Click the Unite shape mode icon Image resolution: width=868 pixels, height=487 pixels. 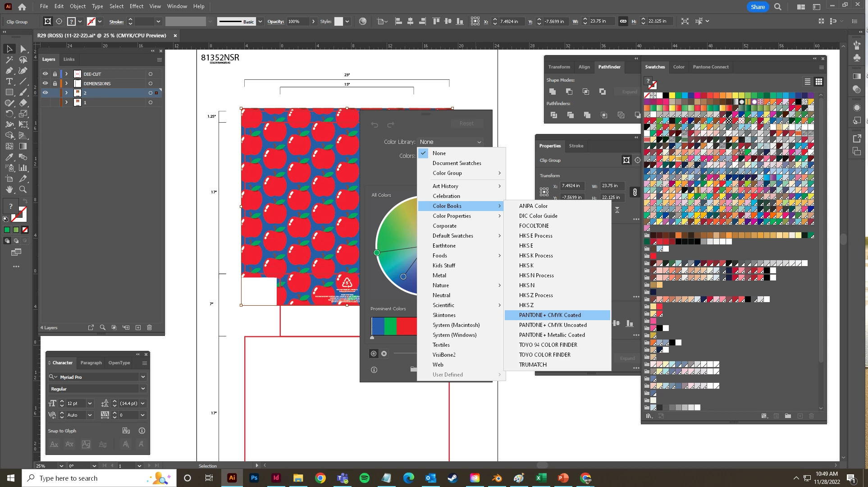click(x=553, y=92)
